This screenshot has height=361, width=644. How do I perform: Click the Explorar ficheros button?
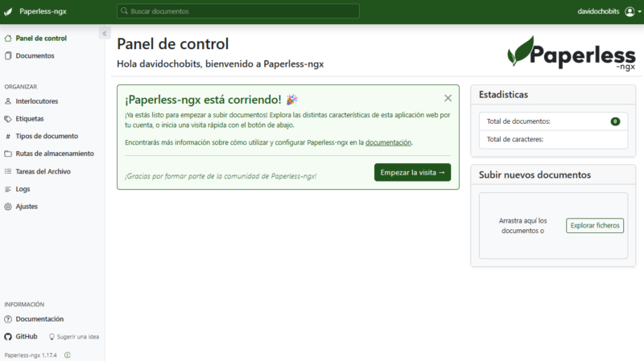pos(595,226)
